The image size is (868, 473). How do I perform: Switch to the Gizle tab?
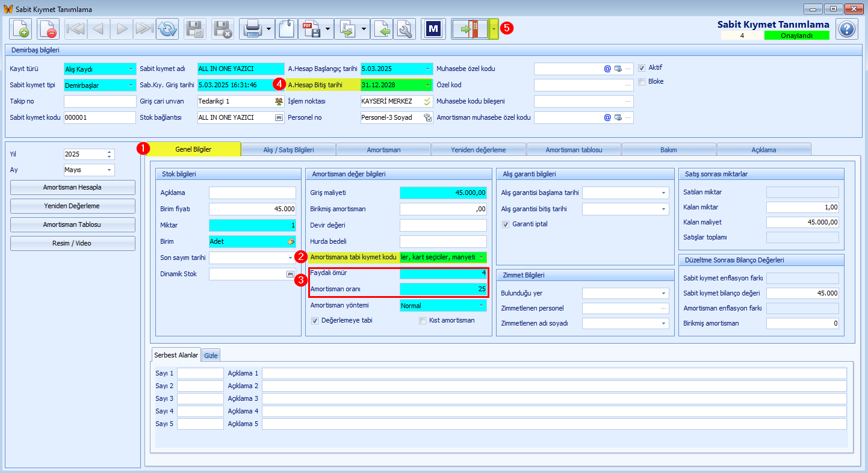211,356
